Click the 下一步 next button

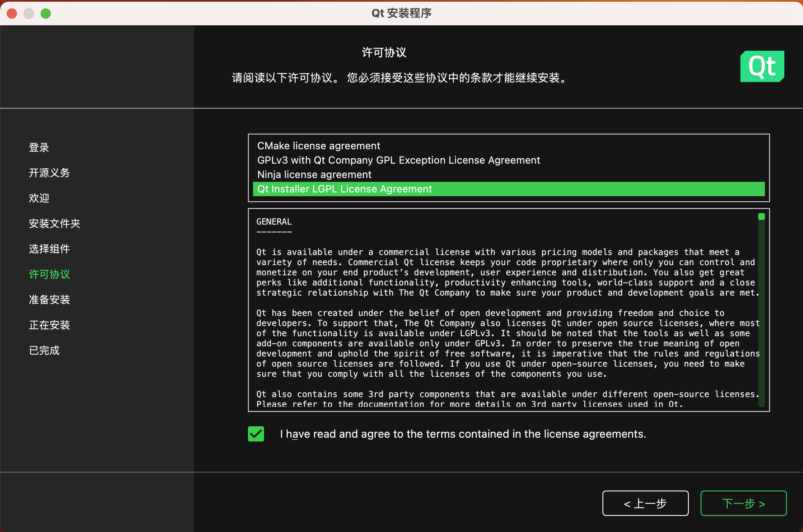(x=743, y=503)
